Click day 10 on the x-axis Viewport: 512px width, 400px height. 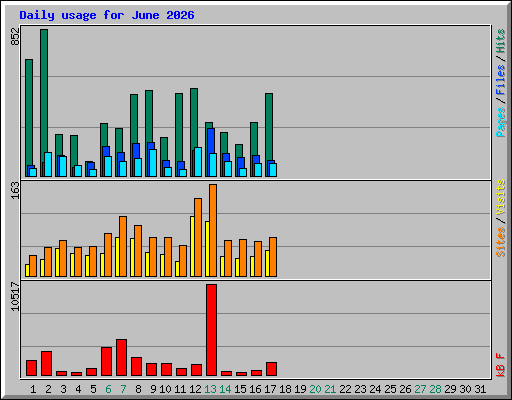(x=165, y=389)
